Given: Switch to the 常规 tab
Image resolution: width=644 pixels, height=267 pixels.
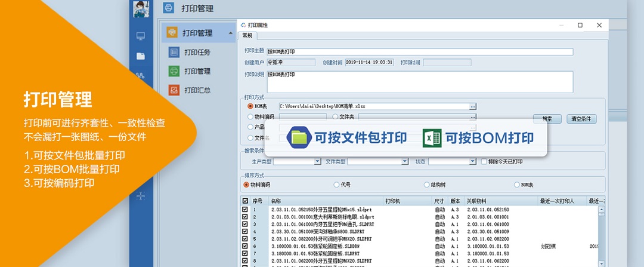Looking at the screenshot, I should coord(247,35).
